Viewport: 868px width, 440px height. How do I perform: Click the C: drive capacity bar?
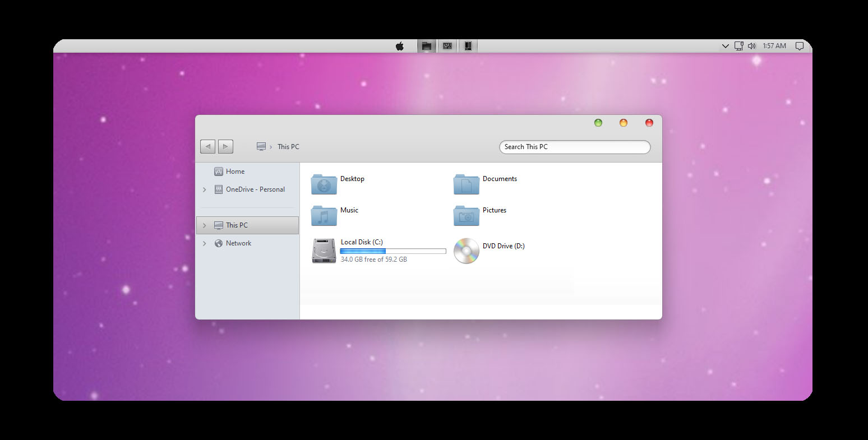coord(393,251)
